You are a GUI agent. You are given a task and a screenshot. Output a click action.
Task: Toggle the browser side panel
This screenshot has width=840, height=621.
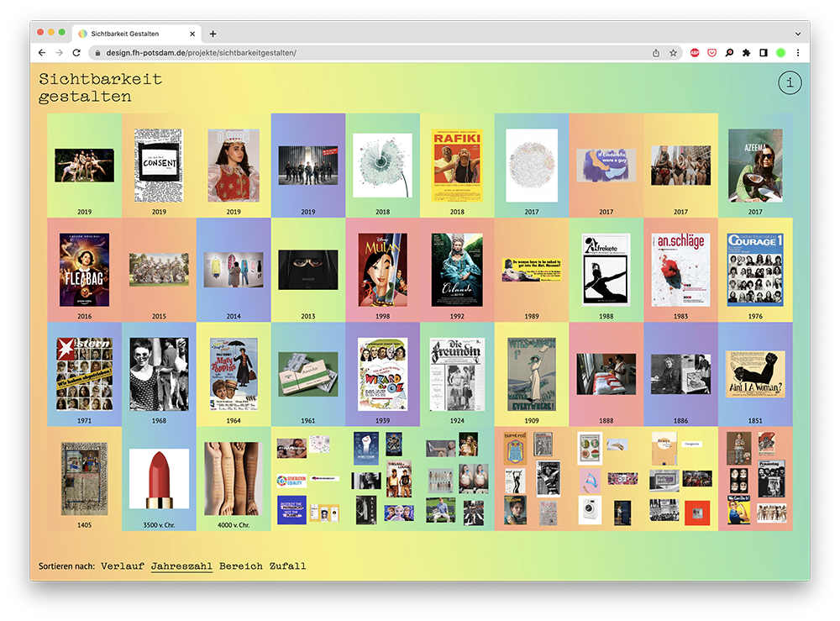[763, 53]
